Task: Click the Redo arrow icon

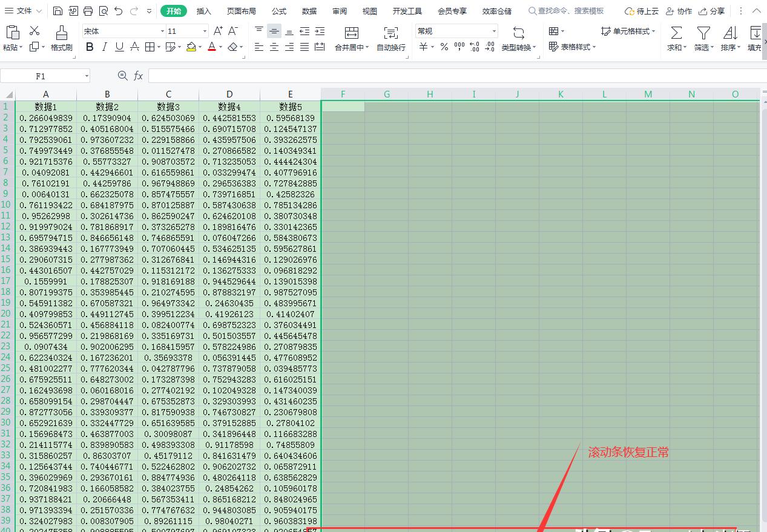Action: (133, 11)
